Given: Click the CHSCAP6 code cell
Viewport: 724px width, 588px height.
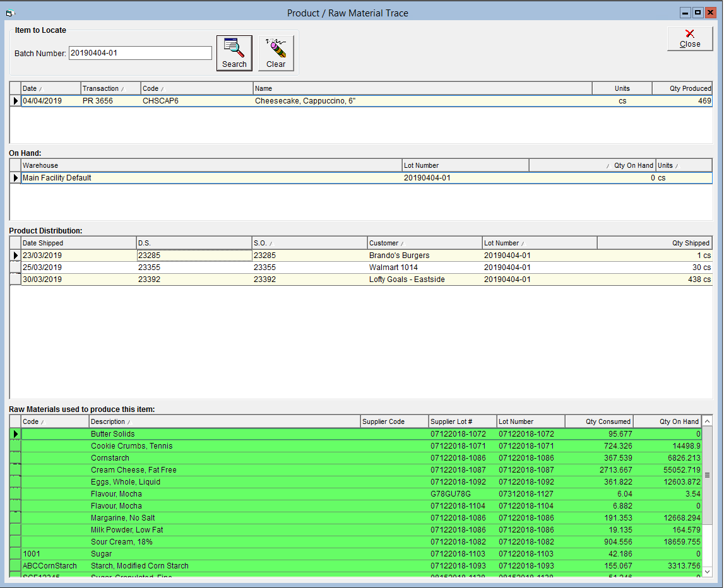Looking at the screenshot, I should [197, 101].
